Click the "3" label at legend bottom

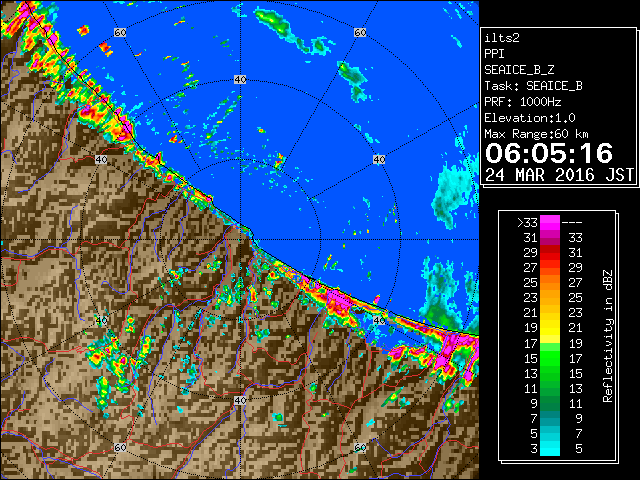534,449
